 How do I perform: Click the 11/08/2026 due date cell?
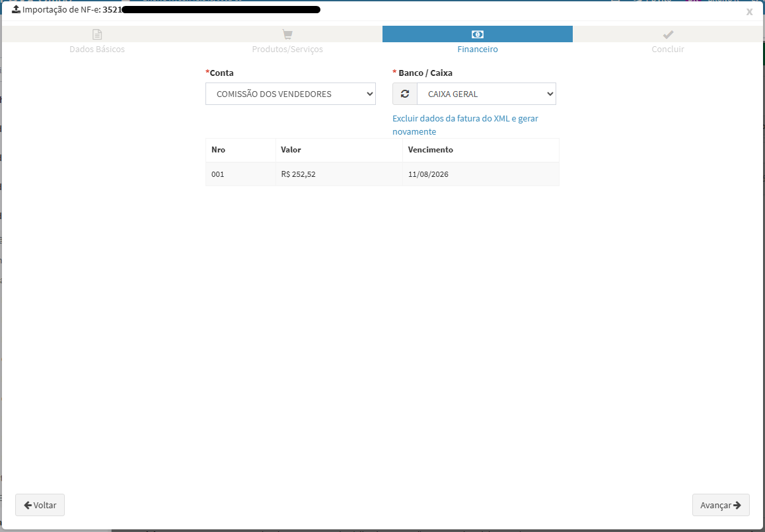coord(480,174)
